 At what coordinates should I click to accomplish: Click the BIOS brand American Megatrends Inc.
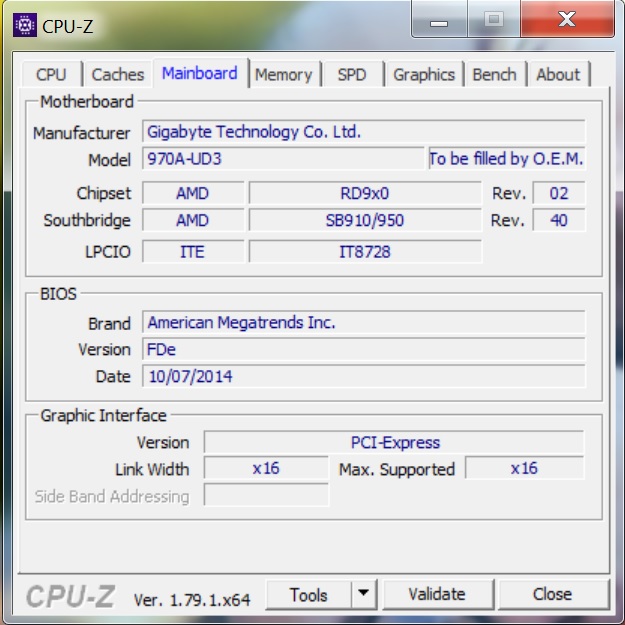(x=364, y=322)
